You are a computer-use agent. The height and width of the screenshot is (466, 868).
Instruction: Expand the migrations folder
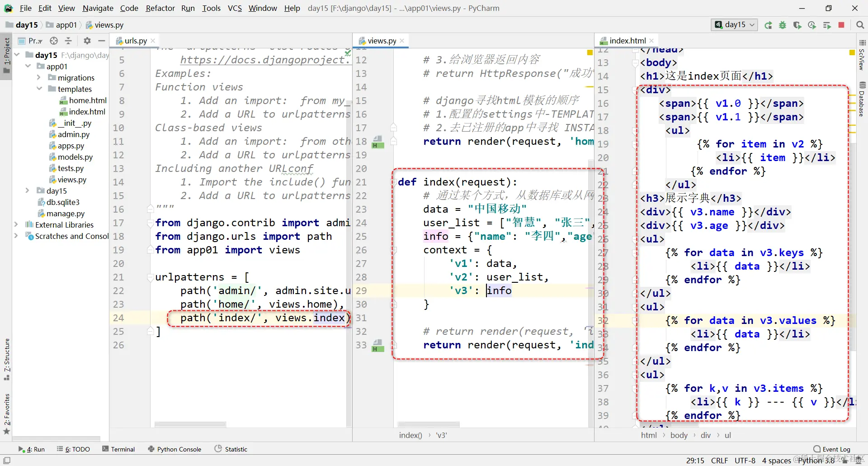(x=39, y=77)
